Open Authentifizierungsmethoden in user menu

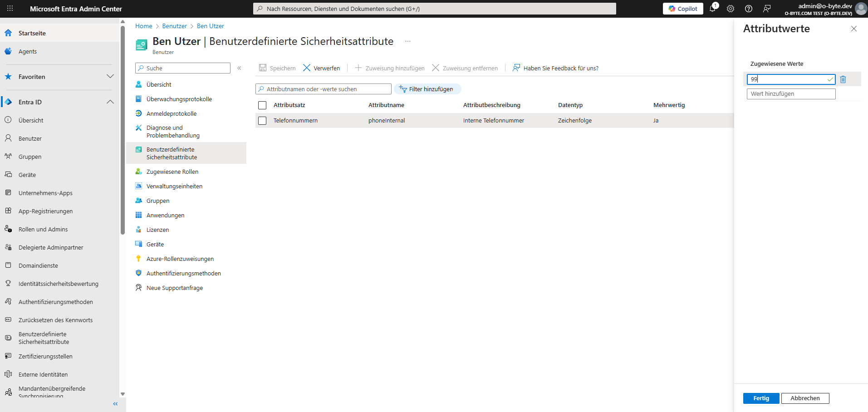pos(183,274)
